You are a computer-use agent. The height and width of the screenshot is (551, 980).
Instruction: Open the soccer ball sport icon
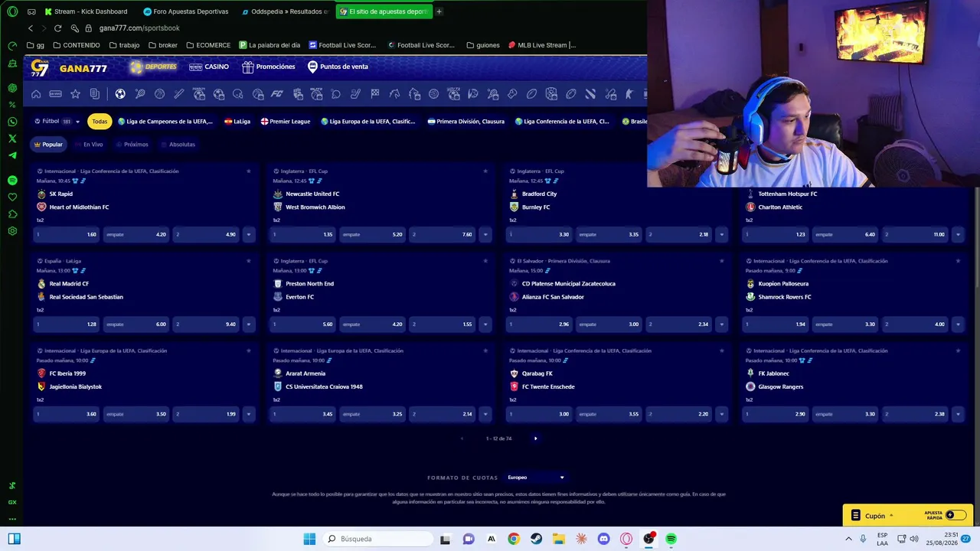(120, 94)
